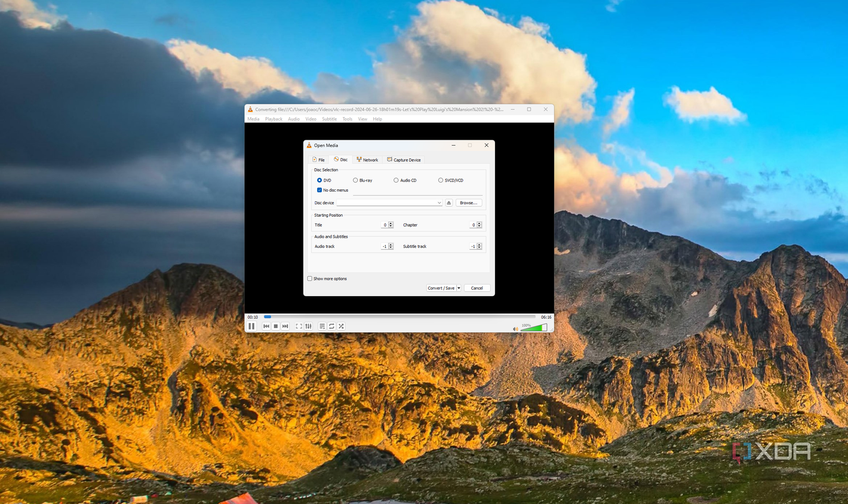
Task: Decrease the Title spinner value
Action: coord(391,226)
